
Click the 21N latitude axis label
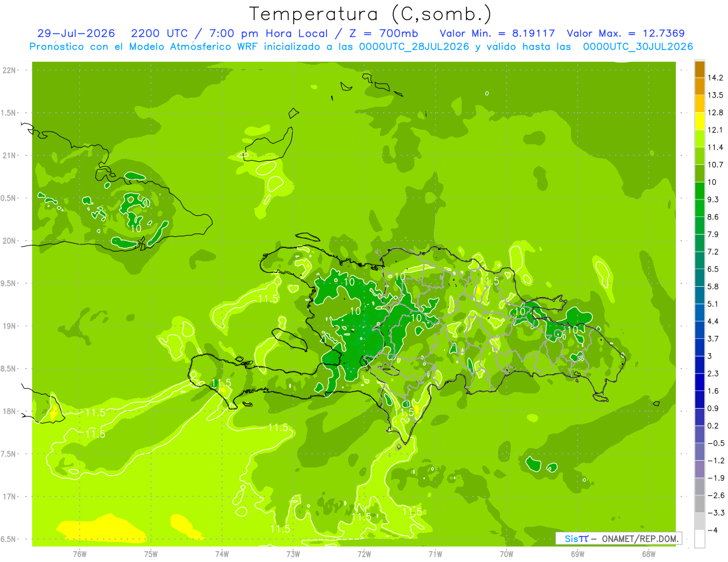10,156
